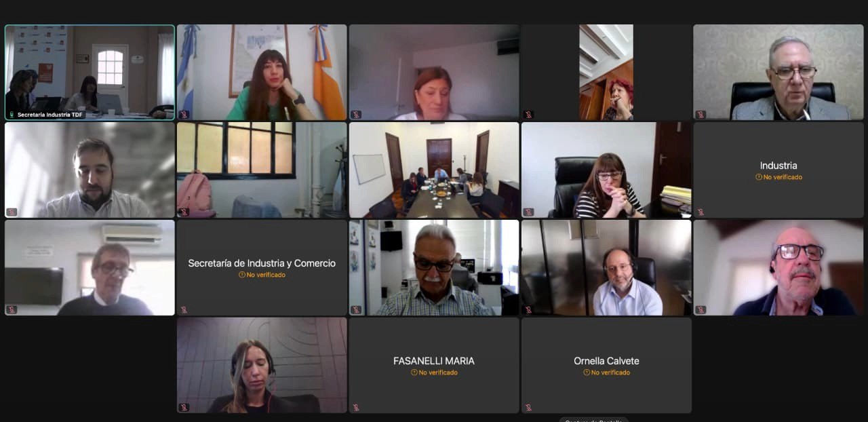
Task: Click muted mic icon on woman in green's tile
Action: (x=184, y=115)
